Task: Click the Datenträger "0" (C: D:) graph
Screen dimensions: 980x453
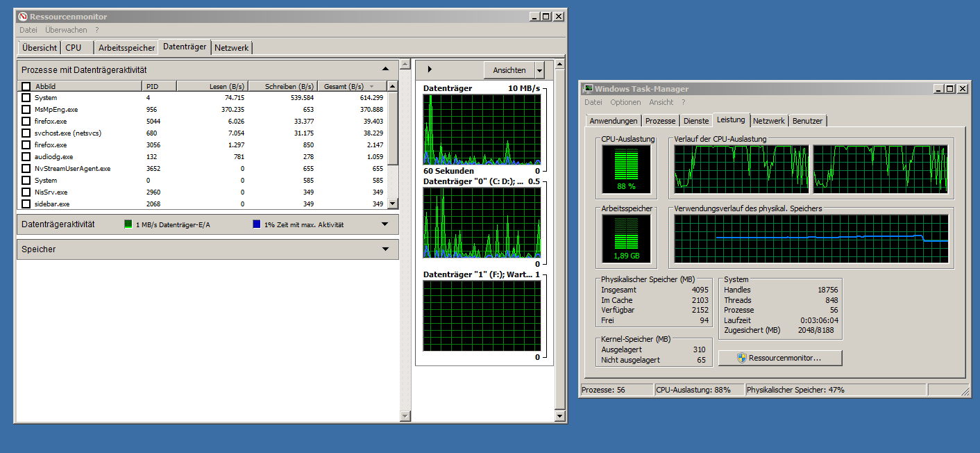Action: pos(482,223)
